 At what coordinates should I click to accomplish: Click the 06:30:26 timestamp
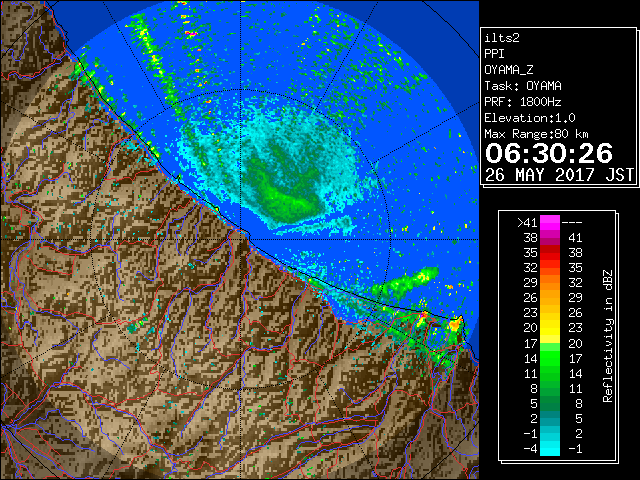[x=549, y=153]
